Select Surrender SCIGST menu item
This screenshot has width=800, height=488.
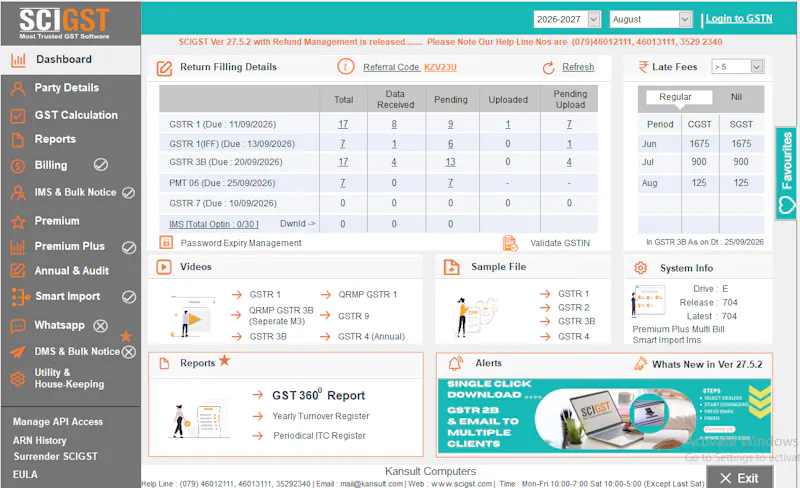click(x=55, y=456)
